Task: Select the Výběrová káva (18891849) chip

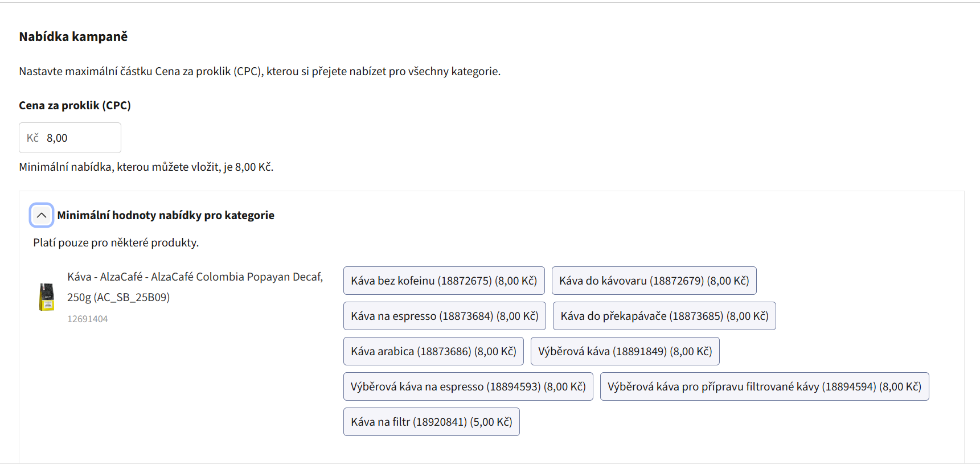Action: click(625, 351)
